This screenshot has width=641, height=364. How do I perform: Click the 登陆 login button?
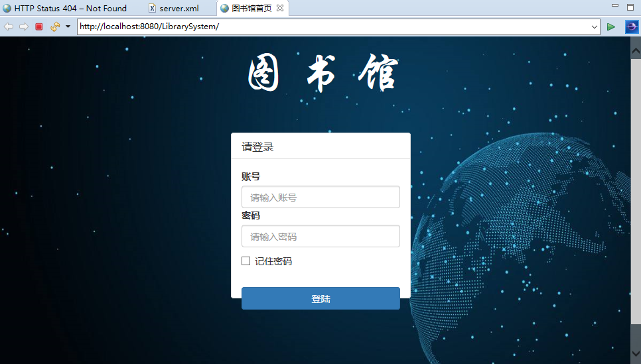(320, 298)
